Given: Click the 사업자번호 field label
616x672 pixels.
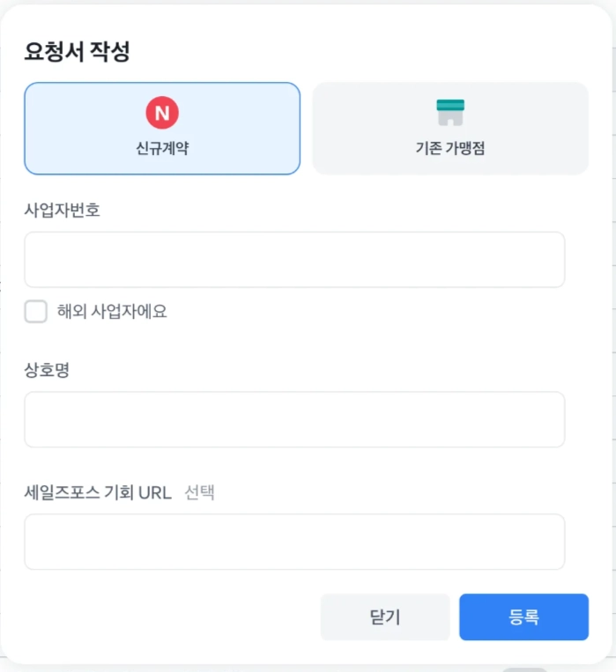Looking at the screenshot, I should pyautogui.click(x=62, y=210).
